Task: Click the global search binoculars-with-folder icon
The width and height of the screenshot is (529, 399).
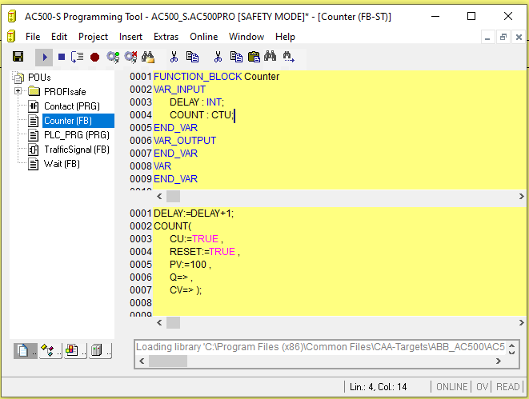Action: coord(148,57)
